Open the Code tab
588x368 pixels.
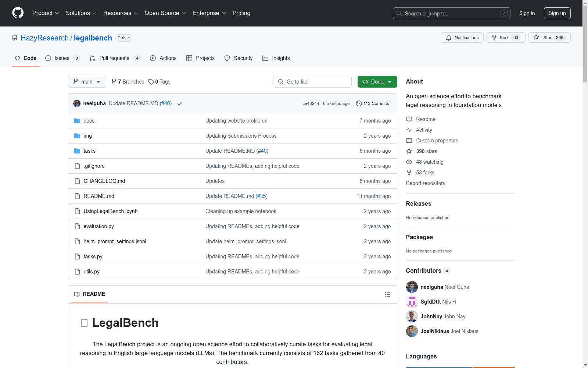tap(26, 58)
